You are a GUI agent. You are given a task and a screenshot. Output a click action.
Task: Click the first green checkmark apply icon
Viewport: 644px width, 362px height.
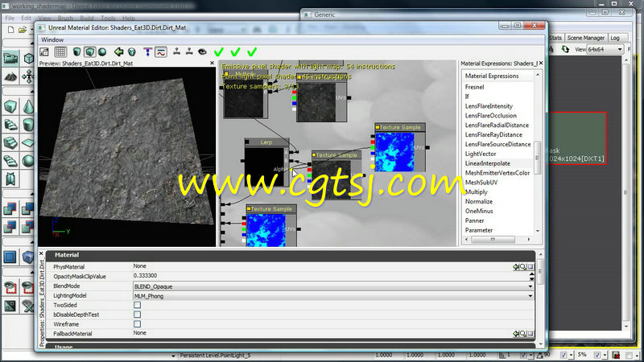tap(219, 51)
